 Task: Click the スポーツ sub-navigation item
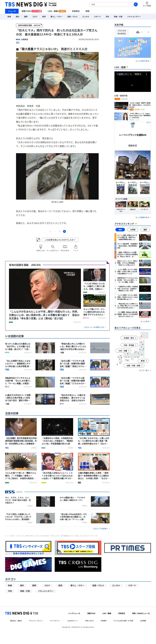coord(97,17)
